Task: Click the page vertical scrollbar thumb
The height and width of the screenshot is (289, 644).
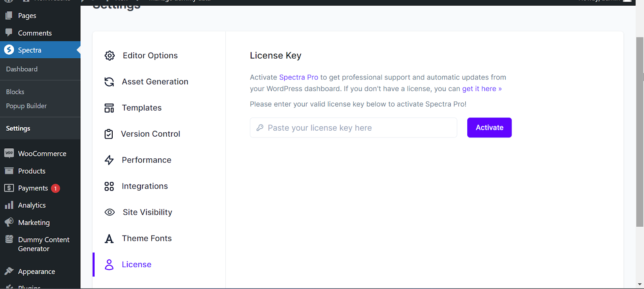Action: coord(640,132)
